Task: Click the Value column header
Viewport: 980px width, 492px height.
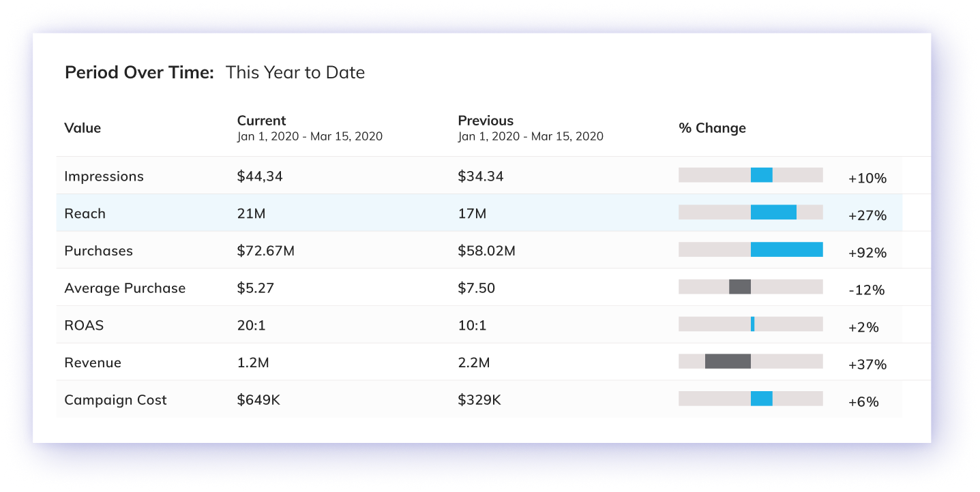Action: pyautogui.click(x=83, y=128)
